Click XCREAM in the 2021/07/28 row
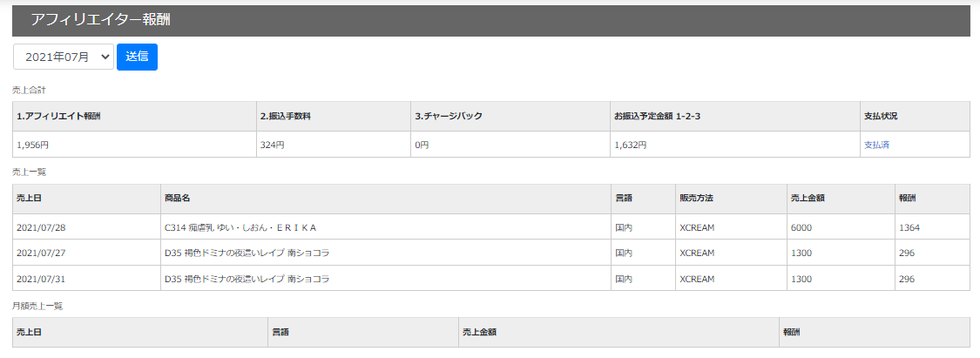Viewport: 980px width, 358px height. 697,227
